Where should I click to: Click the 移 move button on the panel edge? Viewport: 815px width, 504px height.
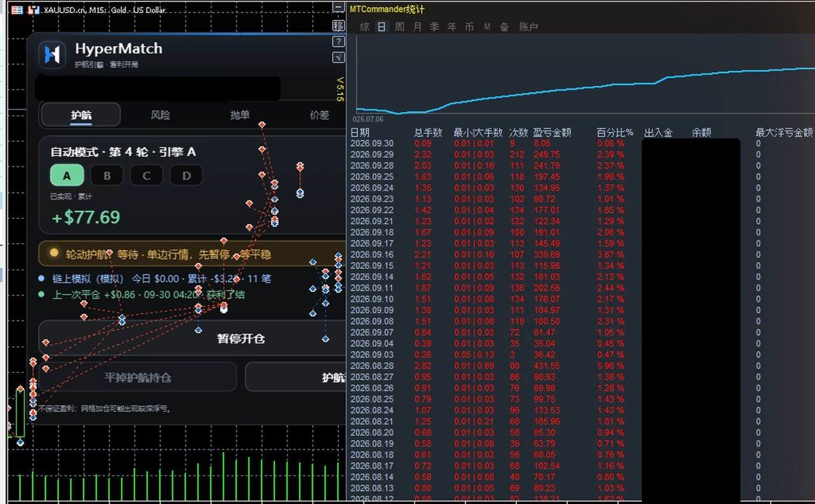338,25
